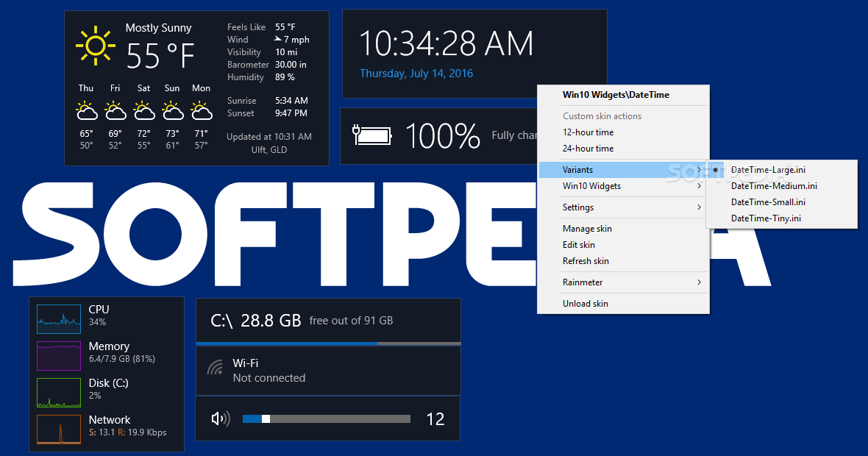Click the Sunrise 5:34 AM value
This screenshot has width=868, height=456.
292,101
